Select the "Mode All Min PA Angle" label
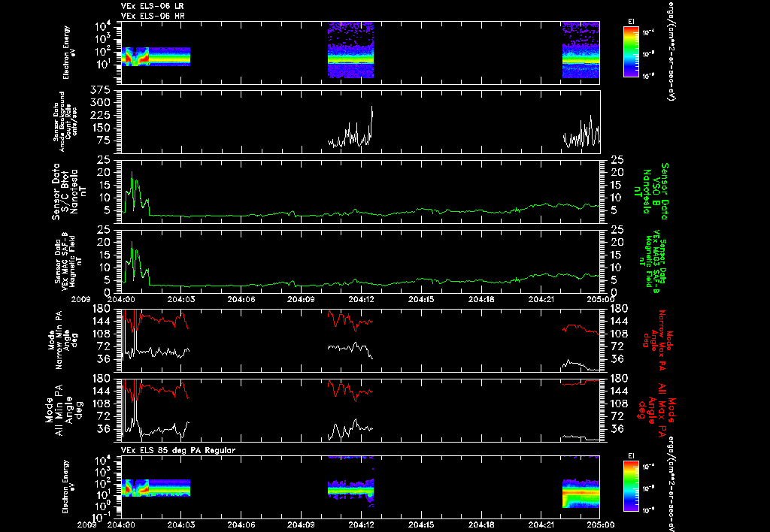Viewport: 770px width, 532px height. point(65,410)
